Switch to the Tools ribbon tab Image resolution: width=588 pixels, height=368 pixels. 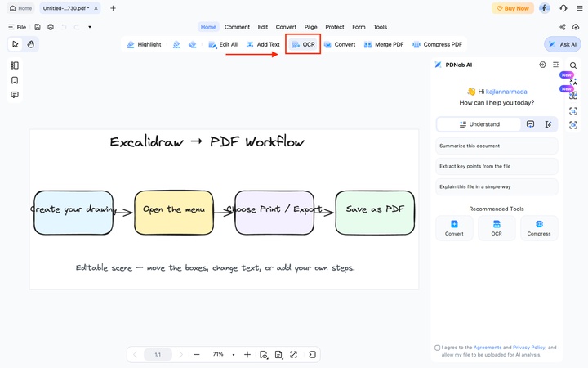pos(380,27)
